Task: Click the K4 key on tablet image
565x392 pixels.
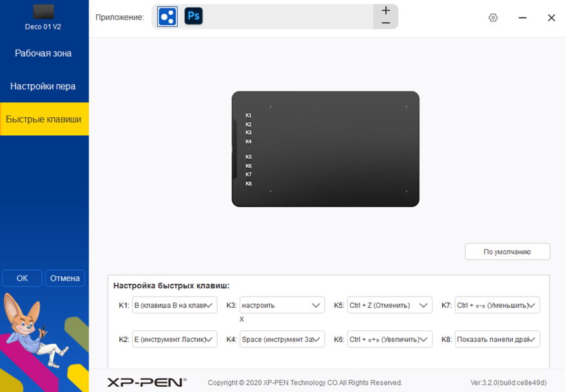Action: pos(249,142)
